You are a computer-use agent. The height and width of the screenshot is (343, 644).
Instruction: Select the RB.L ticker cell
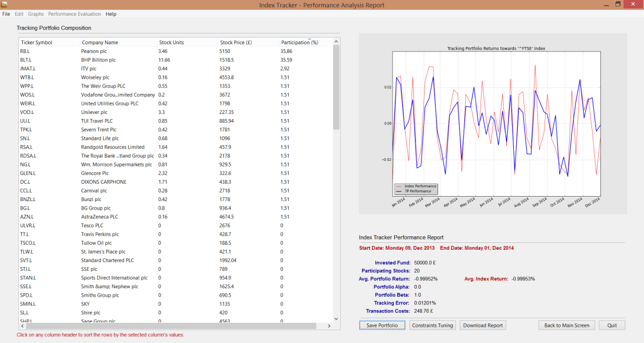tap(25, 51)
